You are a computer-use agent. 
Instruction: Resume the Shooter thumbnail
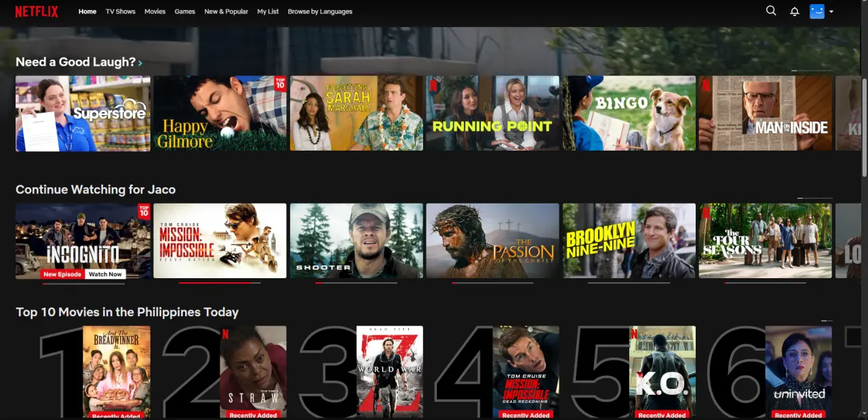click(357, 241)
